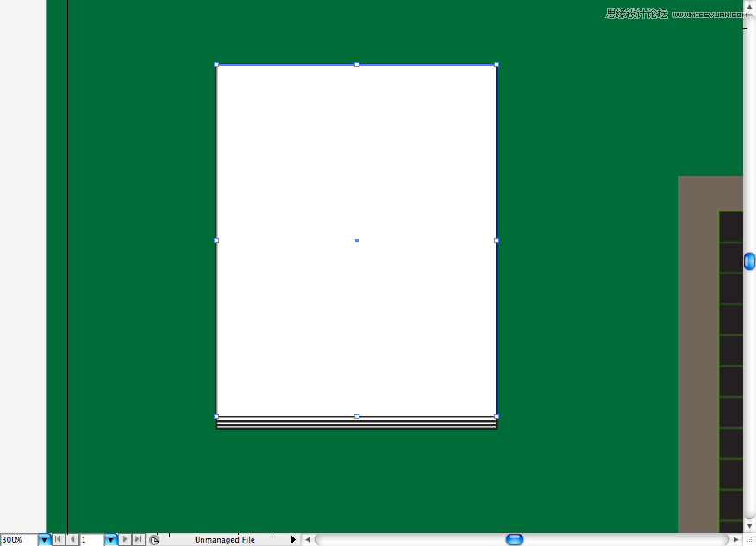
Task: Click the left-middle selection handle
Action: coord(216,240)
